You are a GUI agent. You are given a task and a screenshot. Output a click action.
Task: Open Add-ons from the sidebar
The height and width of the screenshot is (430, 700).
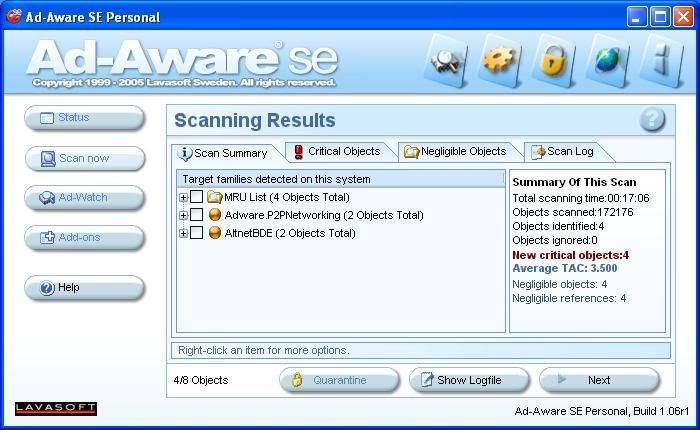pos(85,238)
